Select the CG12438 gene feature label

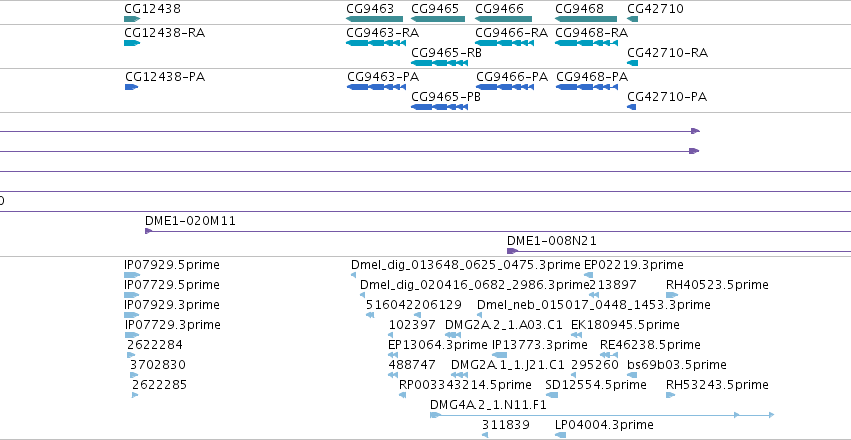click(153, 9)
